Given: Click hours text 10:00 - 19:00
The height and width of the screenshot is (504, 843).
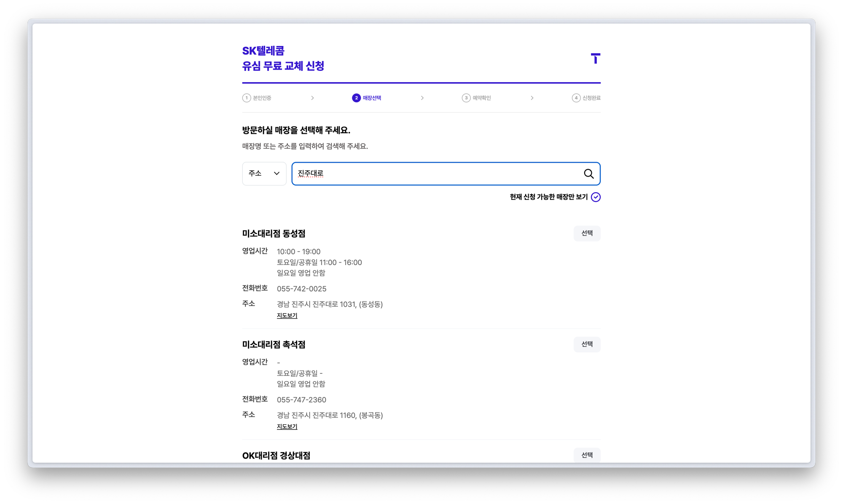Looking at the screenshot, I should pos(299,252).
